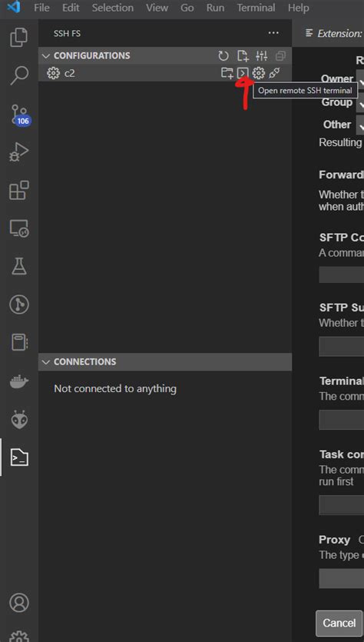Edit c2 configuration via gear icon
The image size is (364, 642).
[258, 73]
